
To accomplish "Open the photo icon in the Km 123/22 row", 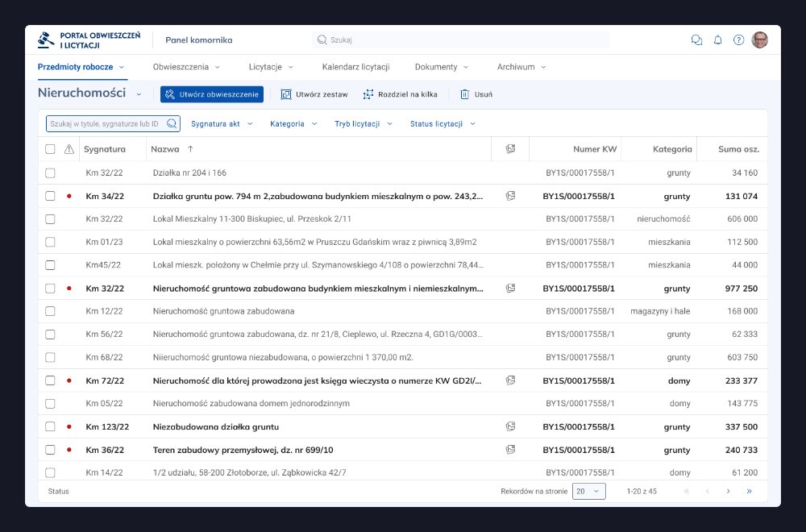I will tap(510, 426).
